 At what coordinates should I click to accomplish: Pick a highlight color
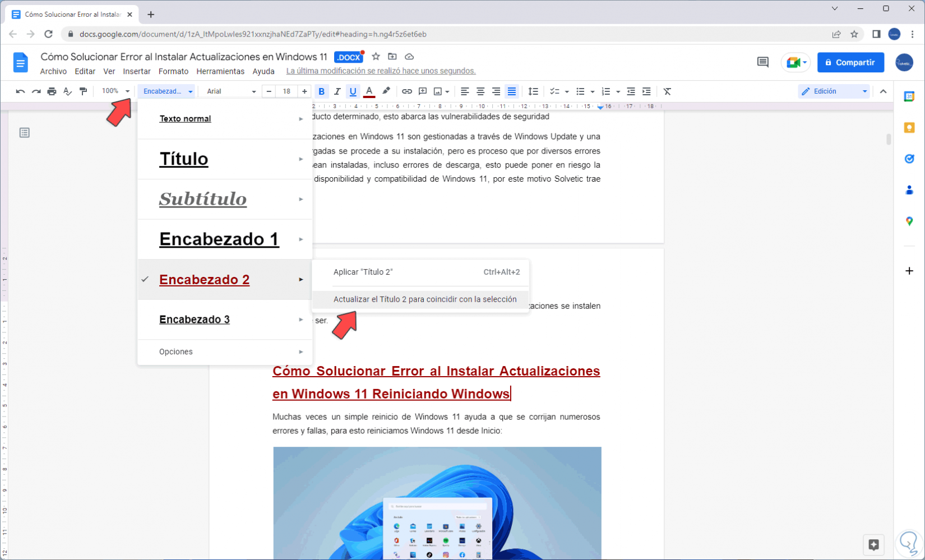tap(386, 91)
